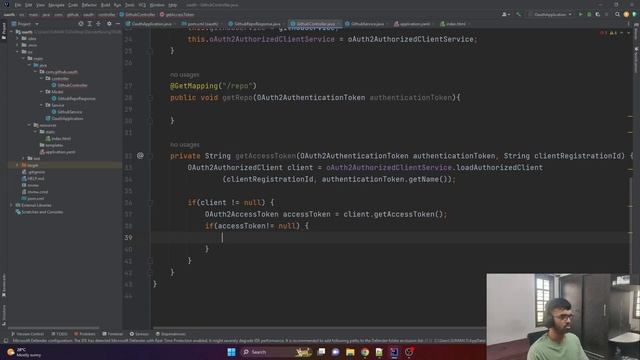Image resolution: width=640 pixels, height=360 pixels.
Task: Open TODO tool window
Action: pos(60,334)
